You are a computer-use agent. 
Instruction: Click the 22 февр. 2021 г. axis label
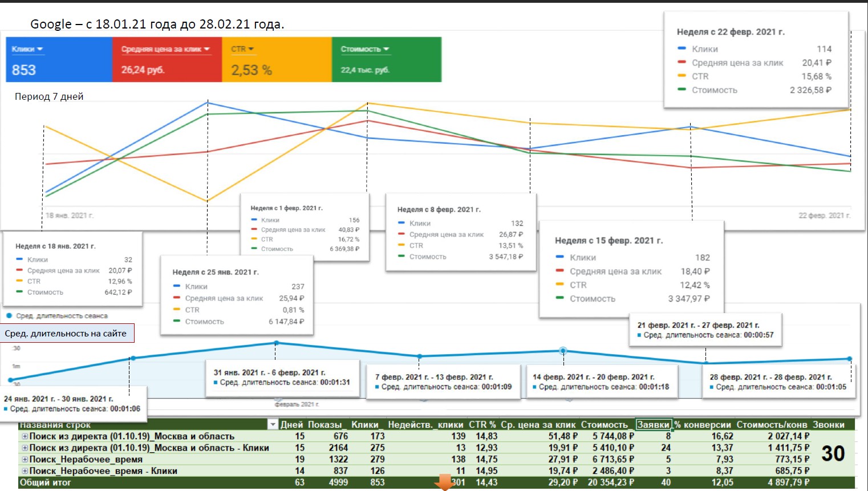(824, 216)
